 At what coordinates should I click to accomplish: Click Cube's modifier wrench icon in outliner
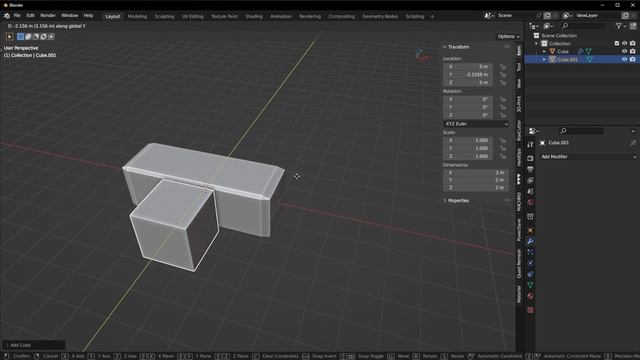[x=580, y=51]
